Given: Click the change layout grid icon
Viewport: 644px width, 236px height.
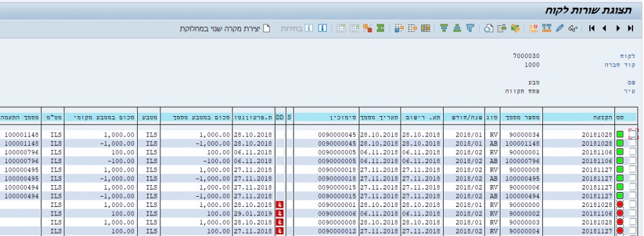Looking at the screenshot, I should 426,28.
